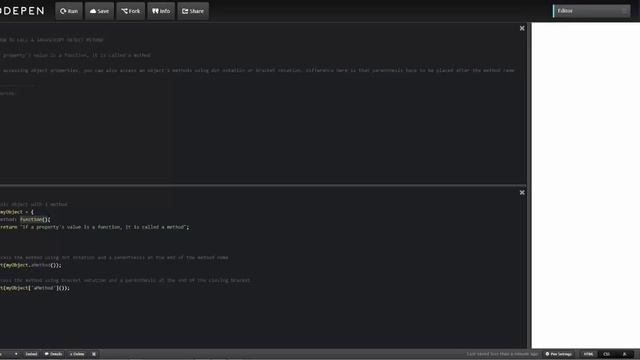640x360 pixels.
Task: Click the 'Last saved' status text
Action: (503, 354)
